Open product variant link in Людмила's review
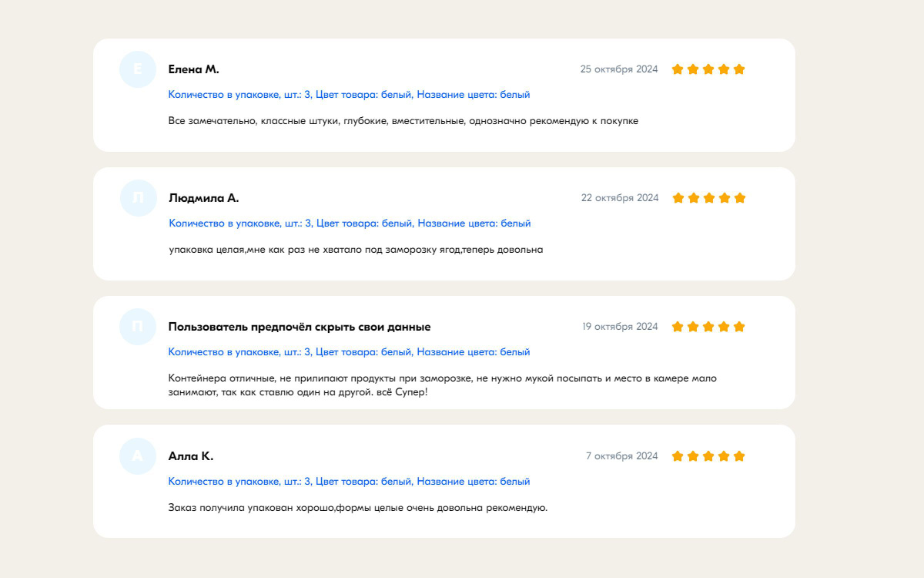The image size is (924, 578). (350, 223)
